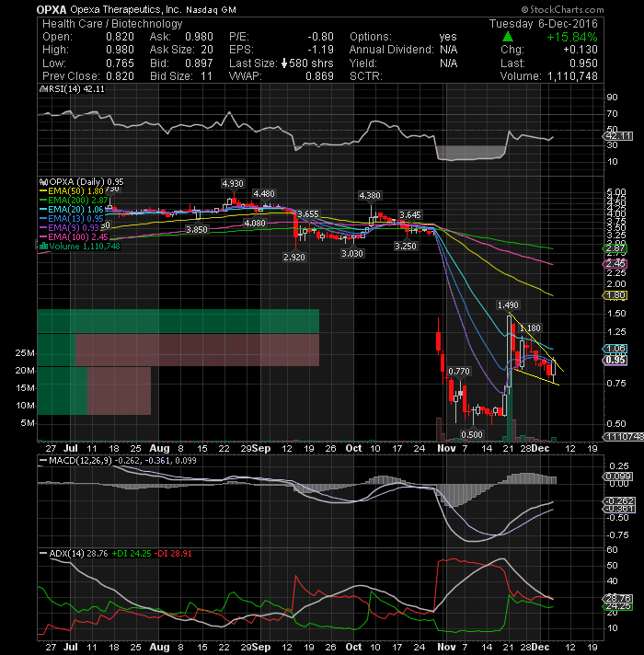Click the Health Care / Biotechnology sector label
The image size is (644, 655).
tap(112, 24)
